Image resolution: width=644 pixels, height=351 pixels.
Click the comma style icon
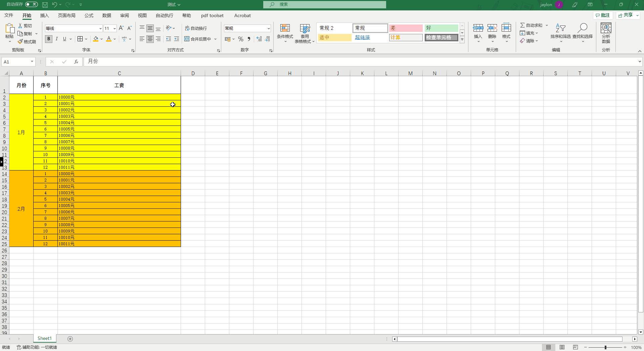coord(249,39)
